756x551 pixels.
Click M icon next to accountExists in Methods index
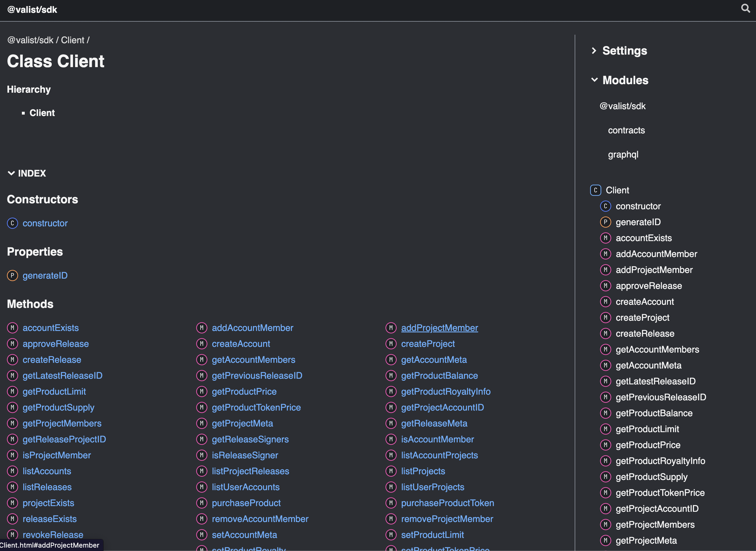coord(12,328)
